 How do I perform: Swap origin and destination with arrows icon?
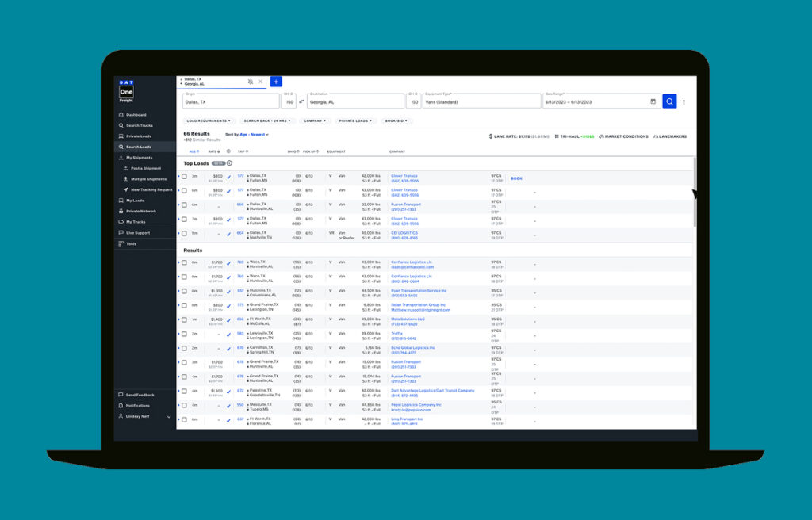click(x=301, y=101)
